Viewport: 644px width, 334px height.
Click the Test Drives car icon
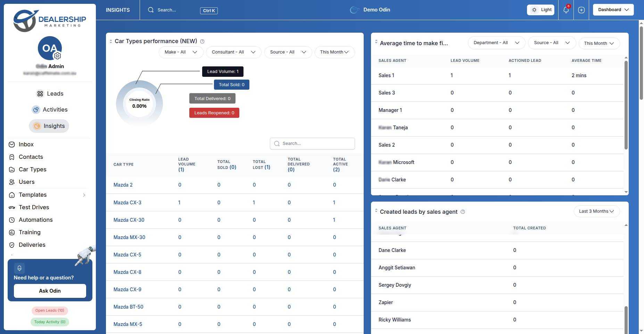(12, 207)
